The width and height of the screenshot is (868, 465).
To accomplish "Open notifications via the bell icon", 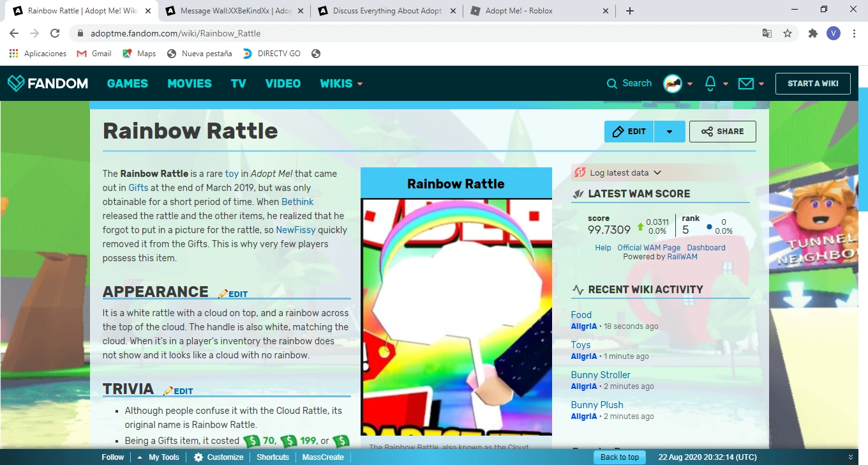I will [710, 83].
